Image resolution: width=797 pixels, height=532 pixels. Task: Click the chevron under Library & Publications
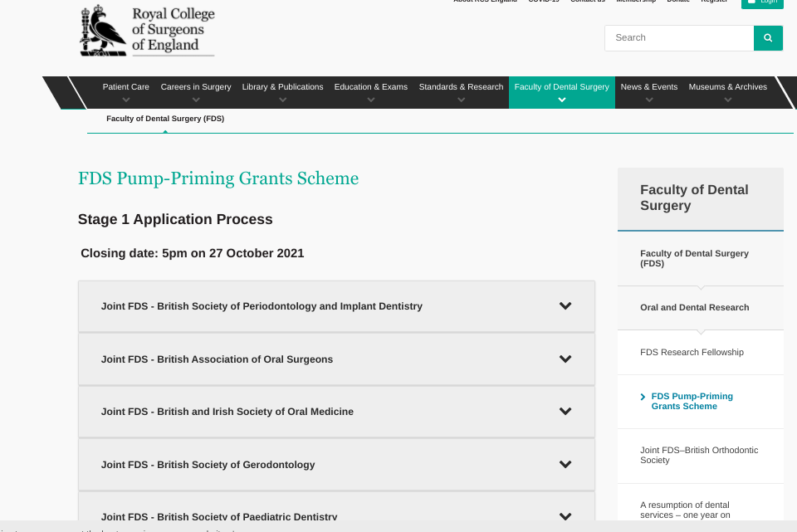(x=282, y=100)
